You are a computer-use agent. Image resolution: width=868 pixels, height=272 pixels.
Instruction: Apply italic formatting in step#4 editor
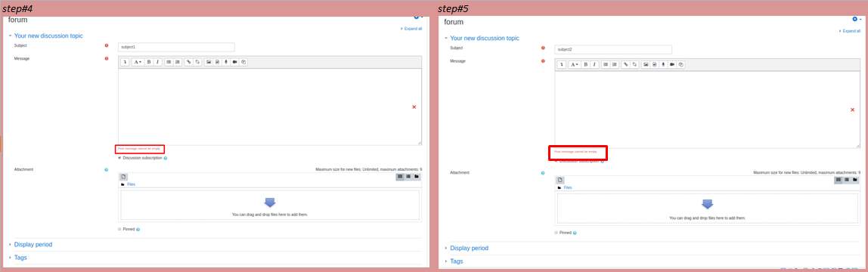158,63
